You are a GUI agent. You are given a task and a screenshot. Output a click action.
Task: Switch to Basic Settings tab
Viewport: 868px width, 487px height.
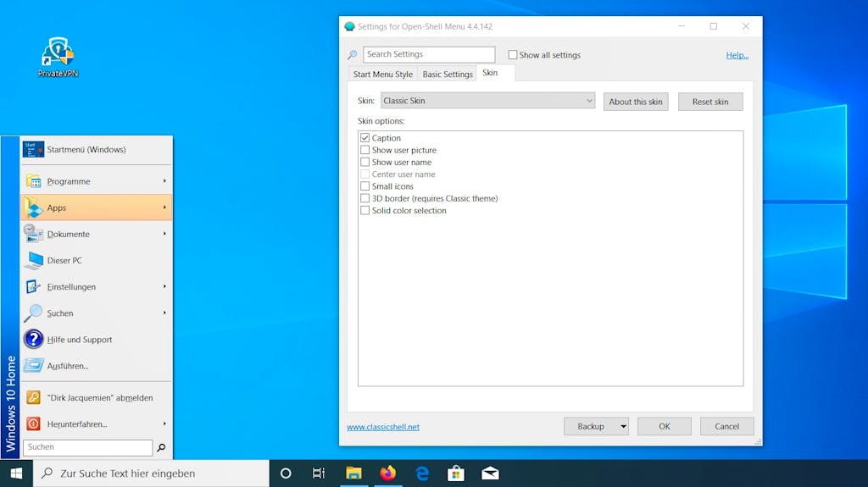[448, 75]
